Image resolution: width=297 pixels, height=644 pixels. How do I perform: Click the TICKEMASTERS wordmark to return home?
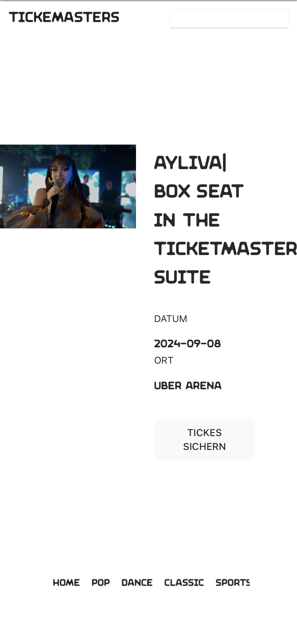click(64, 17)
